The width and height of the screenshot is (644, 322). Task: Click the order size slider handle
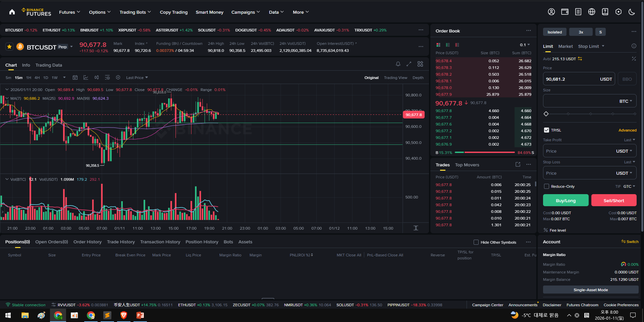546,114
